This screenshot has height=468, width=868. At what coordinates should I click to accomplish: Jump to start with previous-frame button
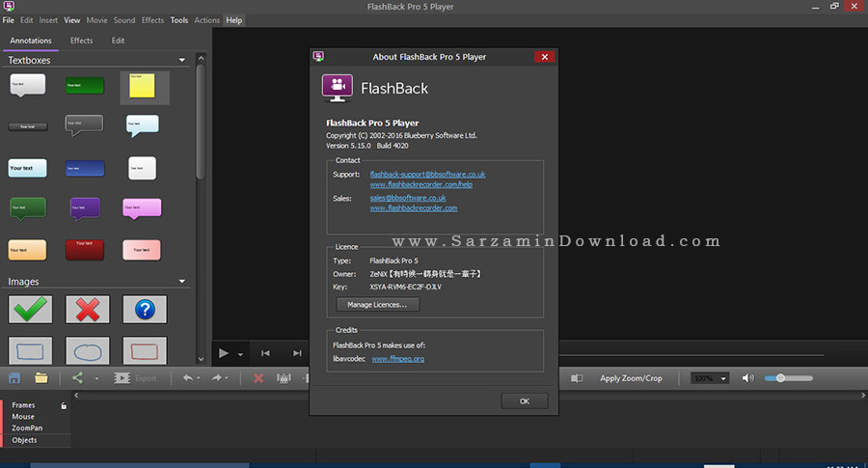click(266, 353)
